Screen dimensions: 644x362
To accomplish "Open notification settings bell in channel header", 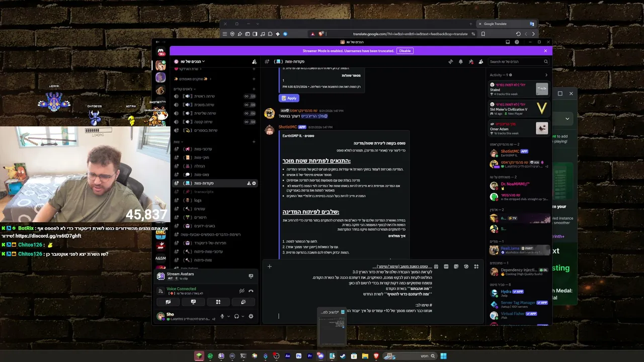I will (x=460, y=61).
